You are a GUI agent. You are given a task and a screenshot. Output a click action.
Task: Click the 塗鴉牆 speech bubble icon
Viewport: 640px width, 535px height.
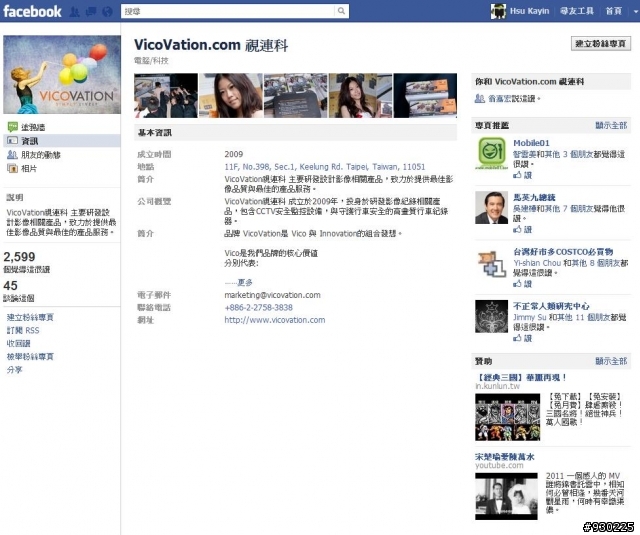[x=12, y=127]
